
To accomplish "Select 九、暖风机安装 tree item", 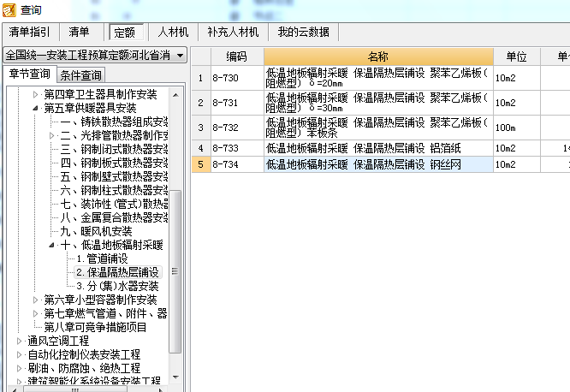I will point(96,231).
